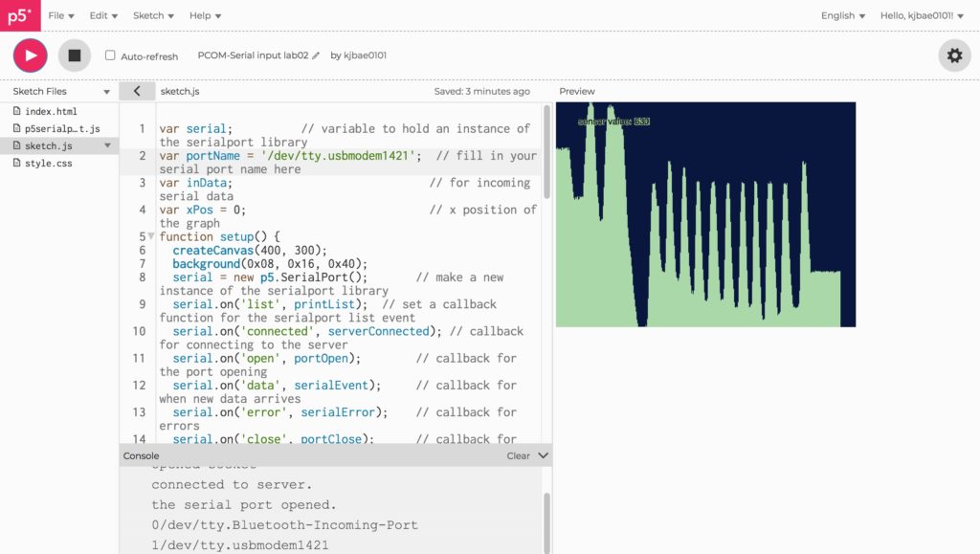The height and width of the screenshot is (554, 980).
Task: Select the p5serialp...t.js file
Action: 62,128
